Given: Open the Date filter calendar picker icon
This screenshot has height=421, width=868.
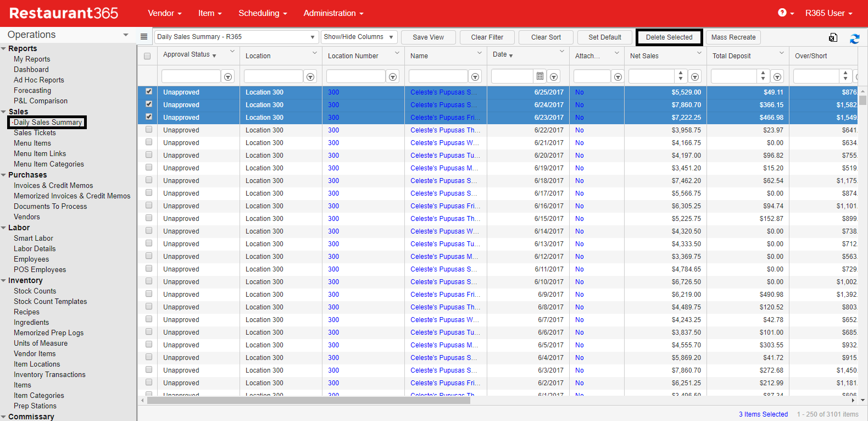Looking at the screenshot, I should point(540,76).
